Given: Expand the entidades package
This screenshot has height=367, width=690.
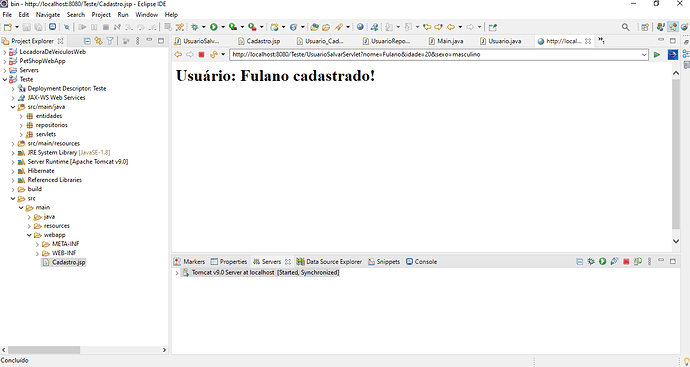Looking at the screenshot, I should point(21,116).
